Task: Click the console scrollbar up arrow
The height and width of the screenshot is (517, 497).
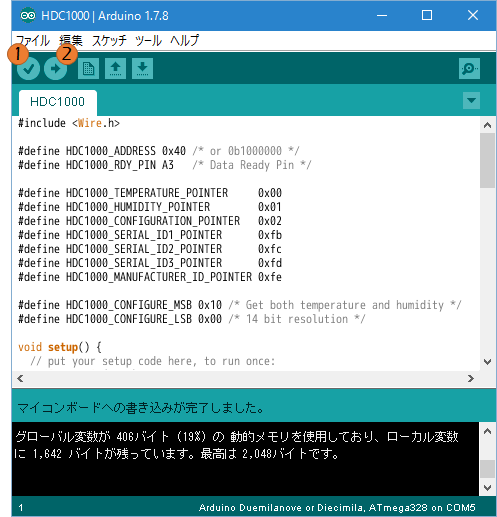Action: [x=487, y=432]
